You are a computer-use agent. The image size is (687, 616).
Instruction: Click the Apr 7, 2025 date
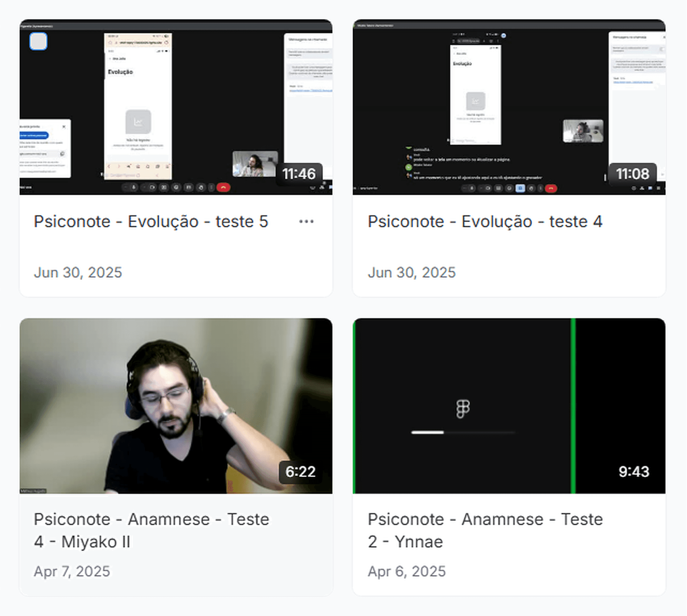[72, 571]
